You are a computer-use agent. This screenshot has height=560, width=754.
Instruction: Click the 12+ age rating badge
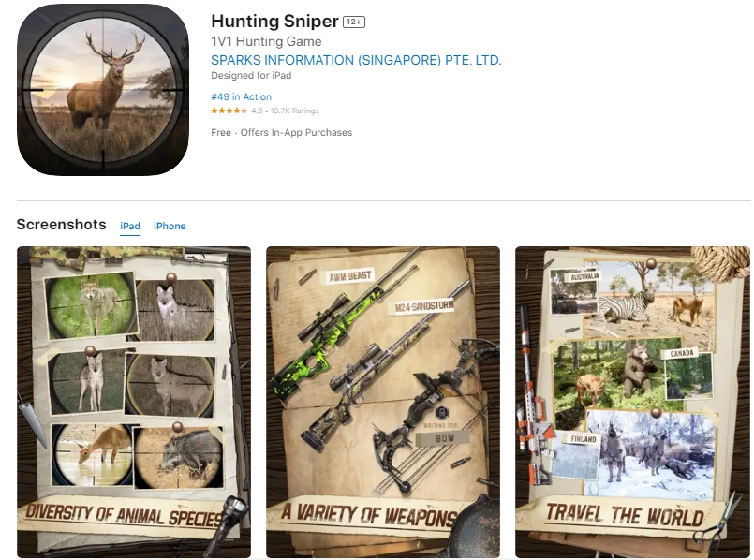pos(353,22)
